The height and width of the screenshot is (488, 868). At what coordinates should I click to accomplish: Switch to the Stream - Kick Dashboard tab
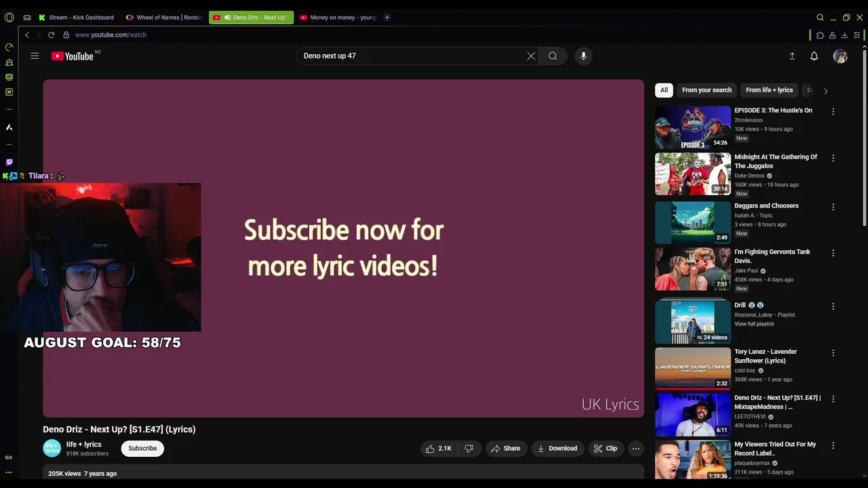tap(76, 18)
